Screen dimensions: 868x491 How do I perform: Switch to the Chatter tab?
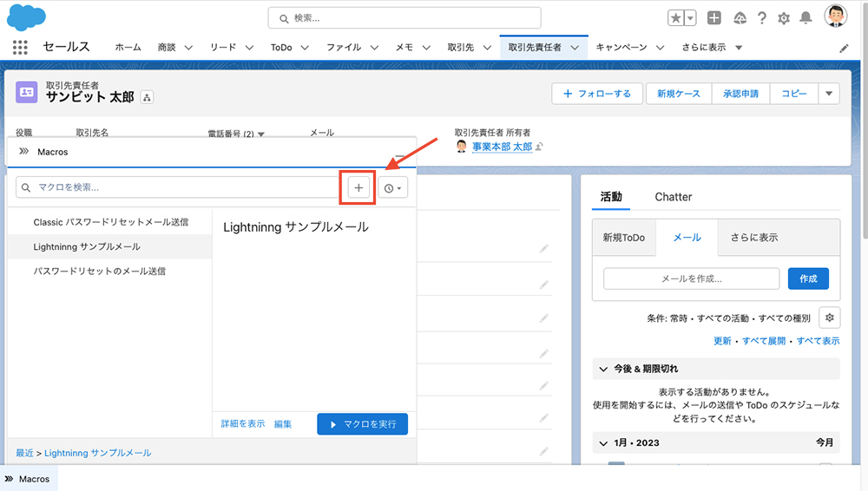[x=674, y=197]
